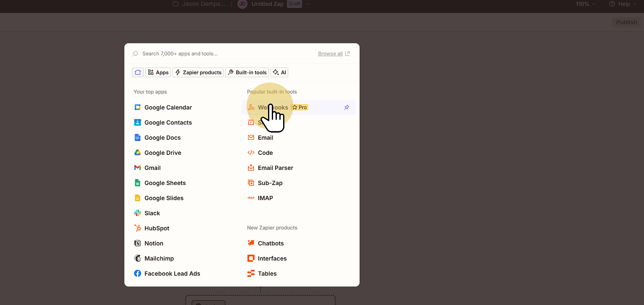Select the Google Sheets label
The image size is (644, 305).
165,183
